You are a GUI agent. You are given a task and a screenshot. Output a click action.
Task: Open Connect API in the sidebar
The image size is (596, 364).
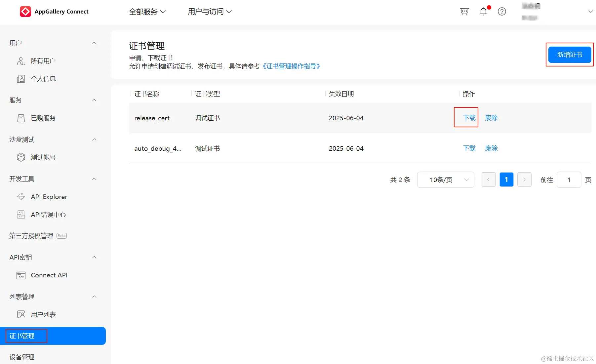(x=49, y=275)
